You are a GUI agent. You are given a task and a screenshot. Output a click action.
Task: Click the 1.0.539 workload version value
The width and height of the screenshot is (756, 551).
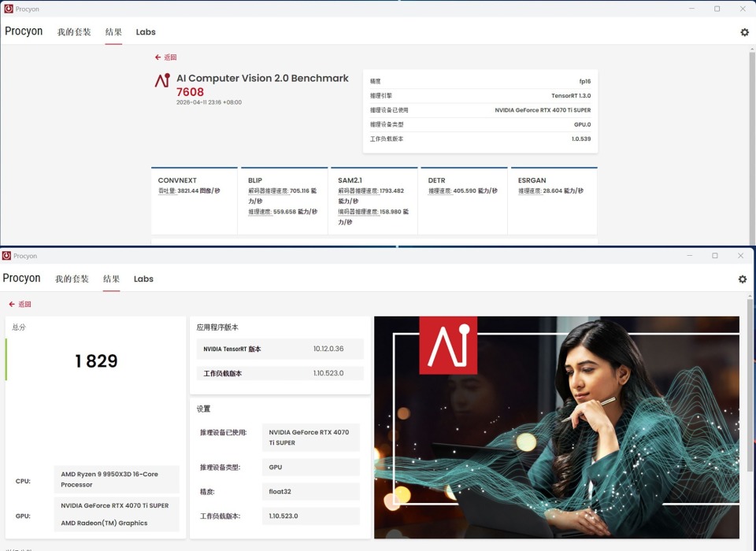point(581,139)
